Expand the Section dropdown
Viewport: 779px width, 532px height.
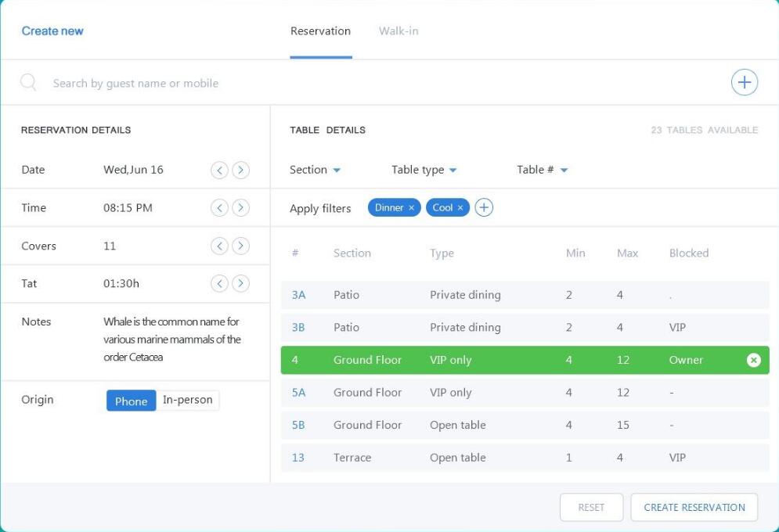pos(315,170)
